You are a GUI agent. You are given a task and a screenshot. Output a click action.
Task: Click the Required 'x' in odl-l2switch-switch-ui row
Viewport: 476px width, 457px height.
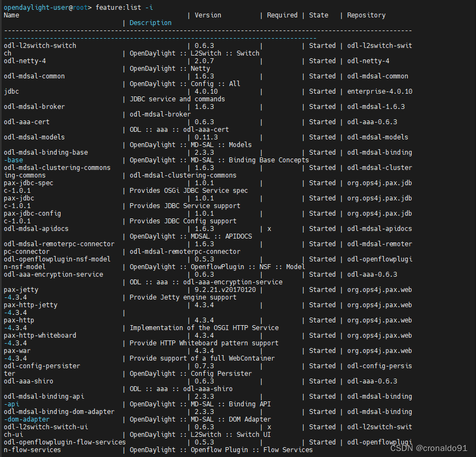click(269, 428)
